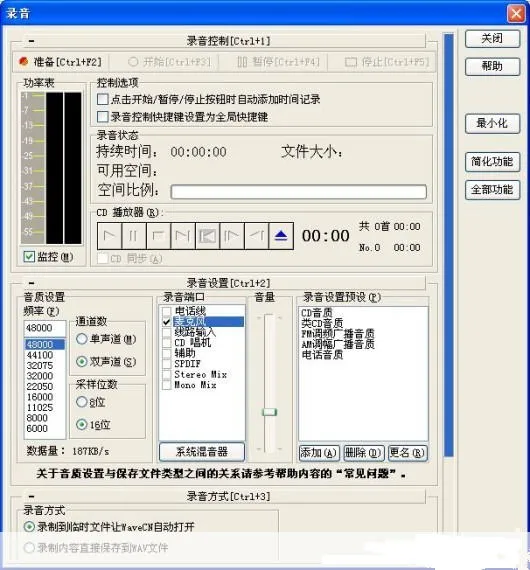Click the red 准备 record-ready icon

point(24,62)
